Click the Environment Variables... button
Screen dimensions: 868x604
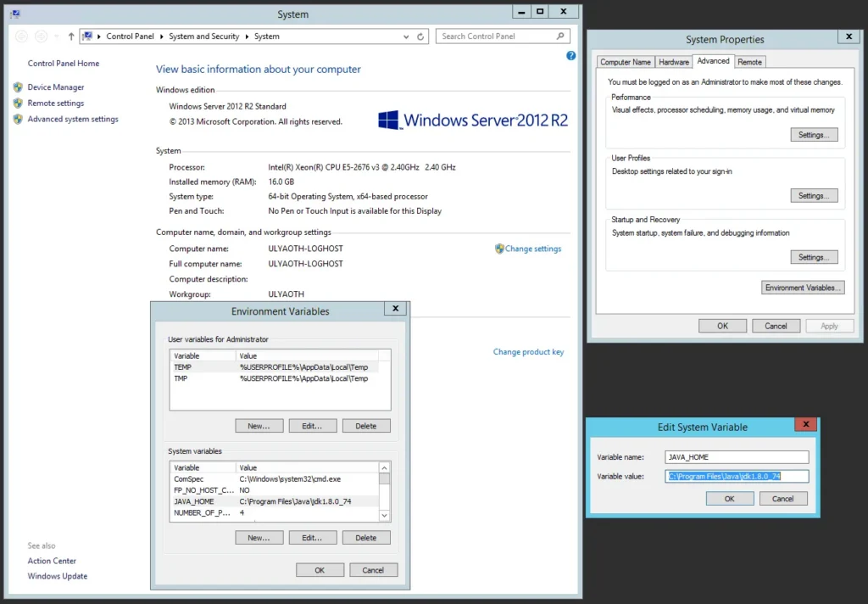pyautogui.click(x=803, y=288)
